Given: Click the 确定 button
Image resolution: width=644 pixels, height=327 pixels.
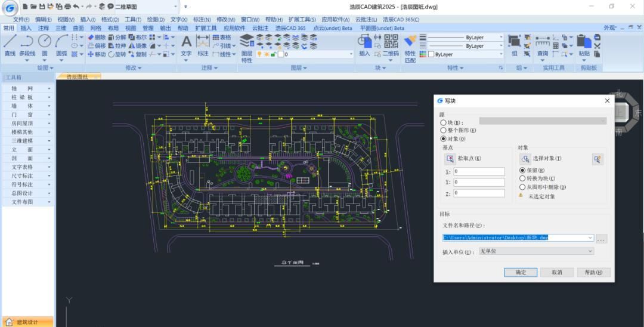Looking at the screenshot, I should coord(521,272).
